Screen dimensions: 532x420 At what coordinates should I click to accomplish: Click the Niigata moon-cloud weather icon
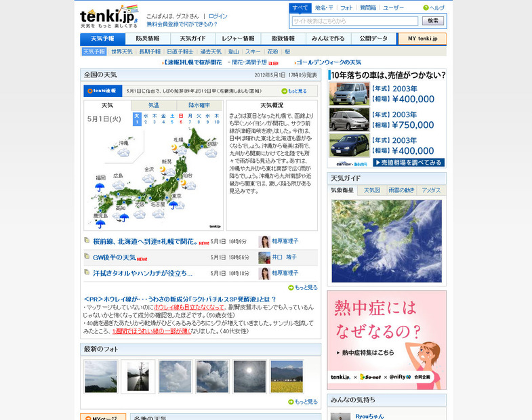(x=167, y=171)
